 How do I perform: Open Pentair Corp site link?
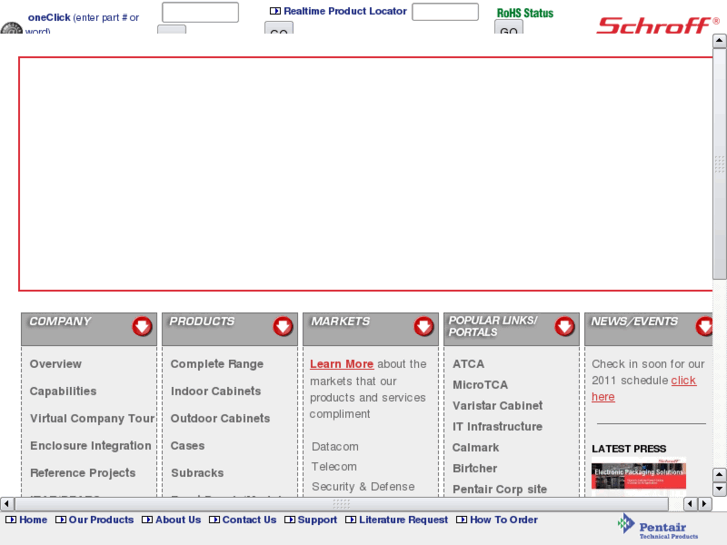499,489
